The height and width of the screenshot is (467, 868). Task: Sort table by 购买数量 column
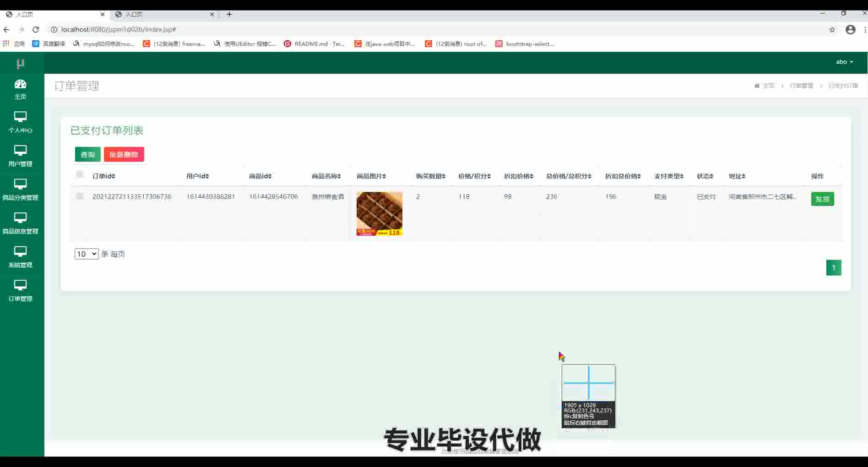[x=431, y=176]
